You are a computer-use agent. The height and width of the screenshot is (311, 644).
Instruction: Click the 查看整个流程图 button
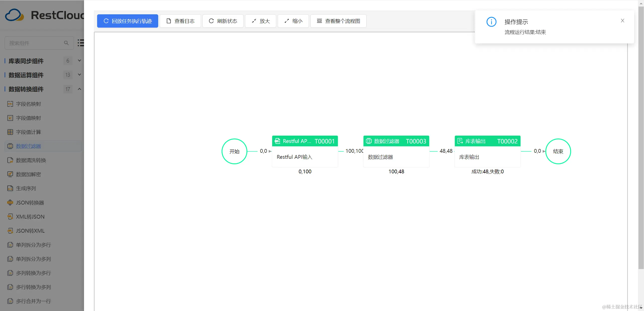point(338,21)
